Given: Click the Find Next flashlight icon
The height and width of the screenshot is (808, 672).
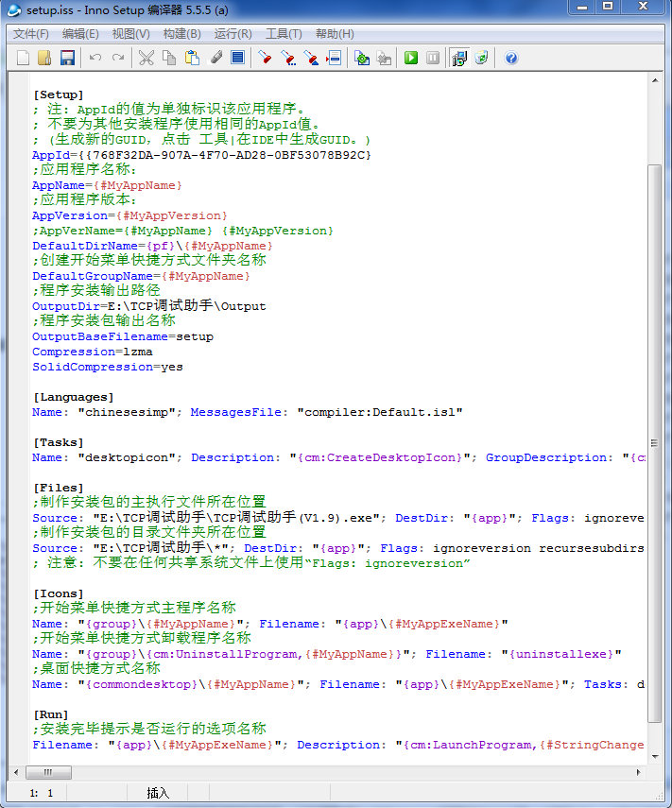Looking at the screenshot, I should [x=288, y=58].
